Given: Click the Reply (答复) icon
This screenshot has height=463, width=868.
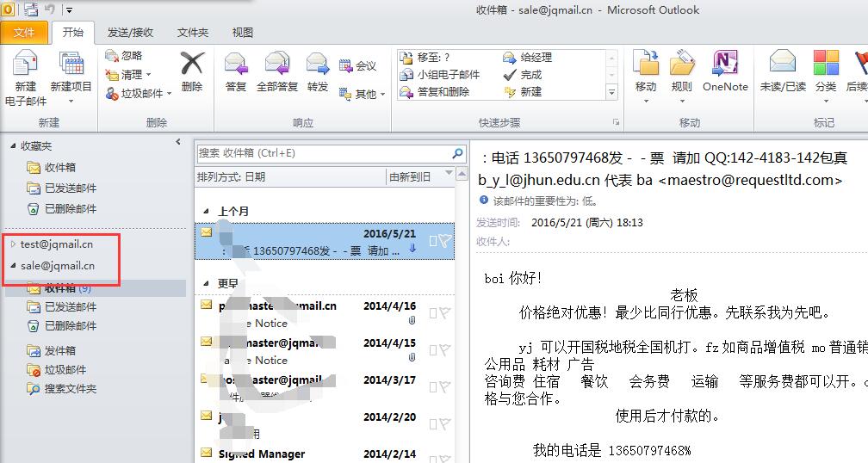Looking at the screenshot, I should (x=235, y=65).
